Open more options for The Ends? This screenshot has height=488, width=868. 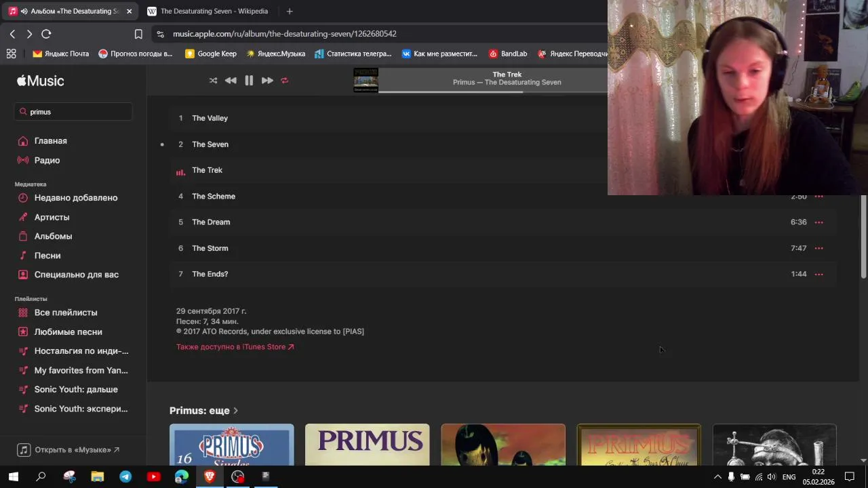pyautogui.click(x=818, y=274)
